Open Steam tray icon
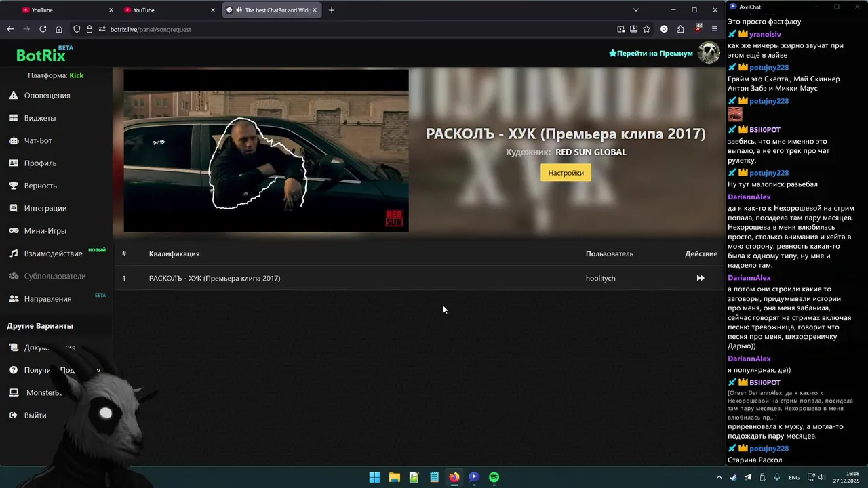Viewport: 868px width, 488px height. coord(734,477)
